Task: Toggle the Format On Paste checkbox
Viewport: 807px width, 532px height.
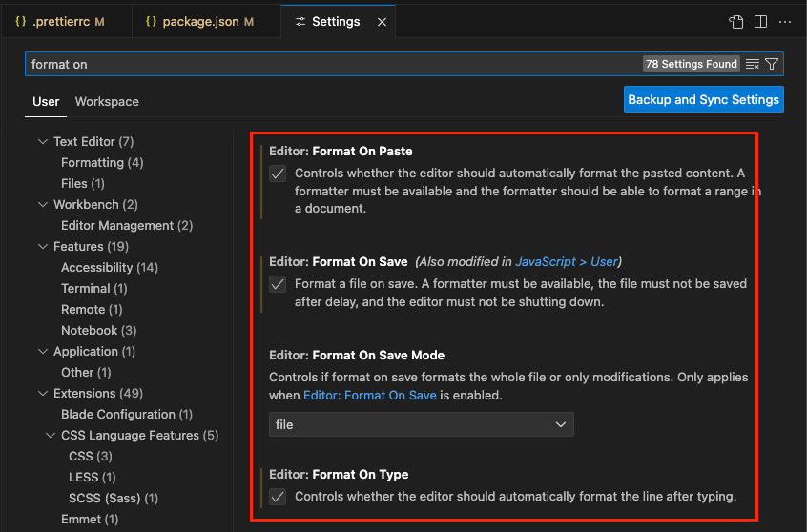Action: pyautogui.click(x=278, y=174)
